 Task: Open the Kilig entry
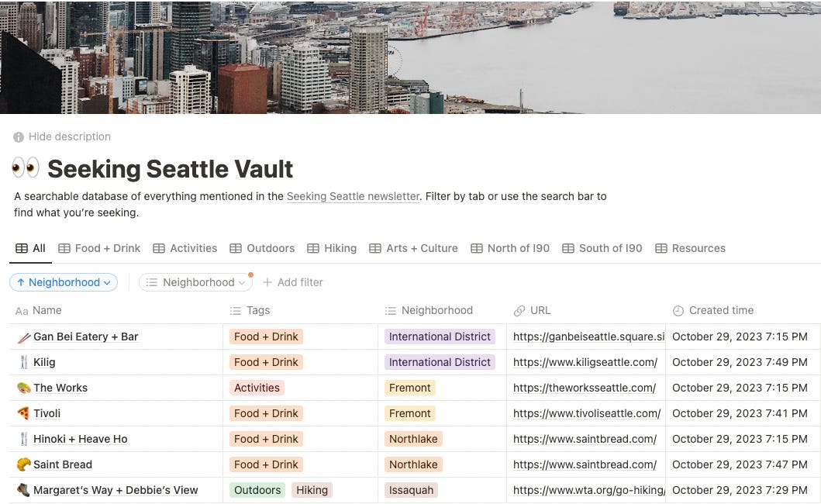(44, 363)
